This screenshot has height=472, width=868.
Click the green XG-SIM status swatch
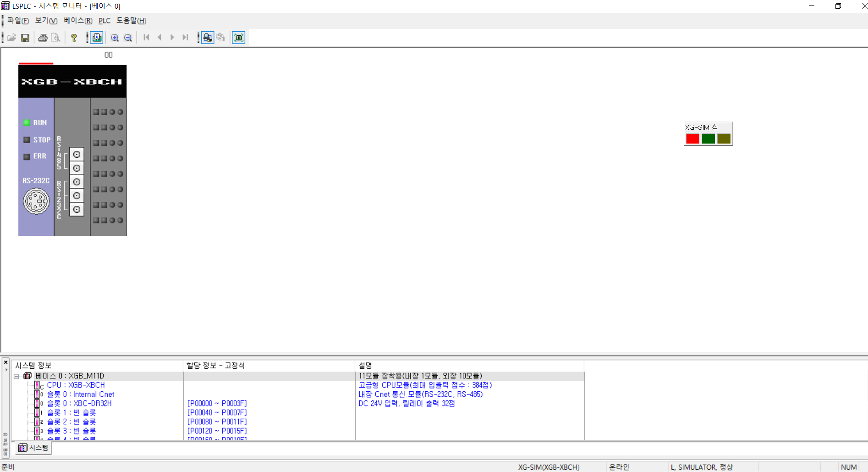click(708, 139)
